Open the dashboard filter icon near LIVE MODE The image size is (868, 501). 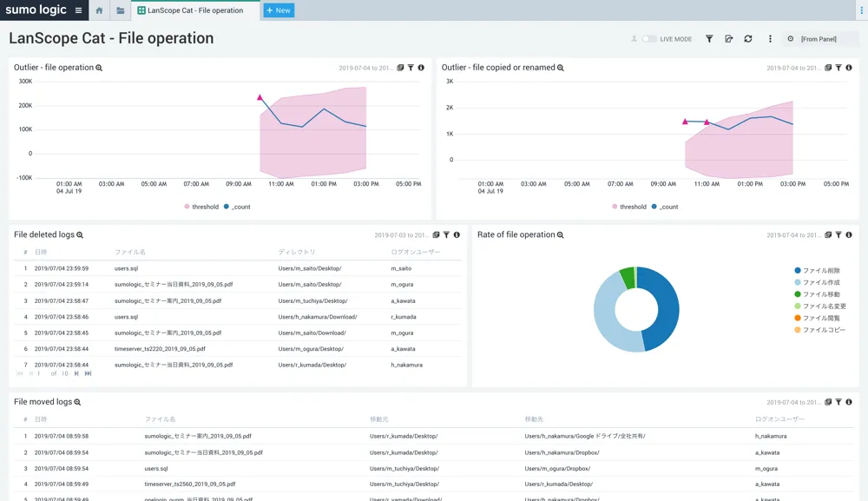pos(709,39)
